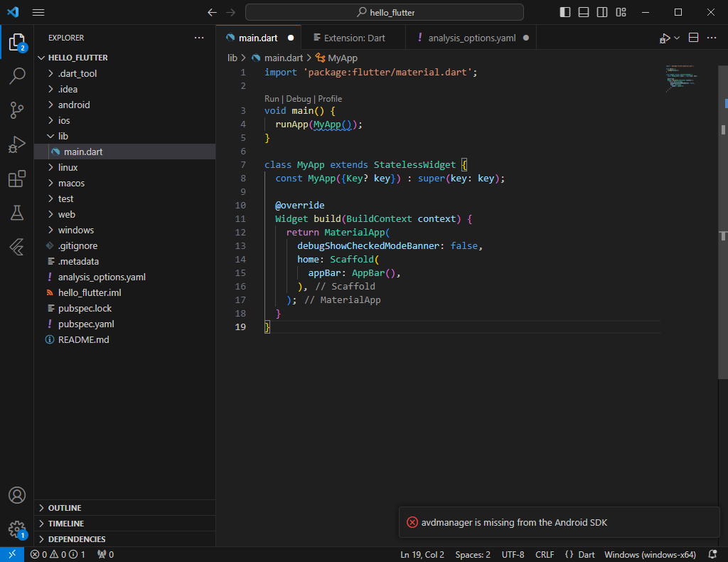Toggle the bottom Panel layout icon
Image resolution: width=728 pixels, height=562 pixels.
coord(584,12)
